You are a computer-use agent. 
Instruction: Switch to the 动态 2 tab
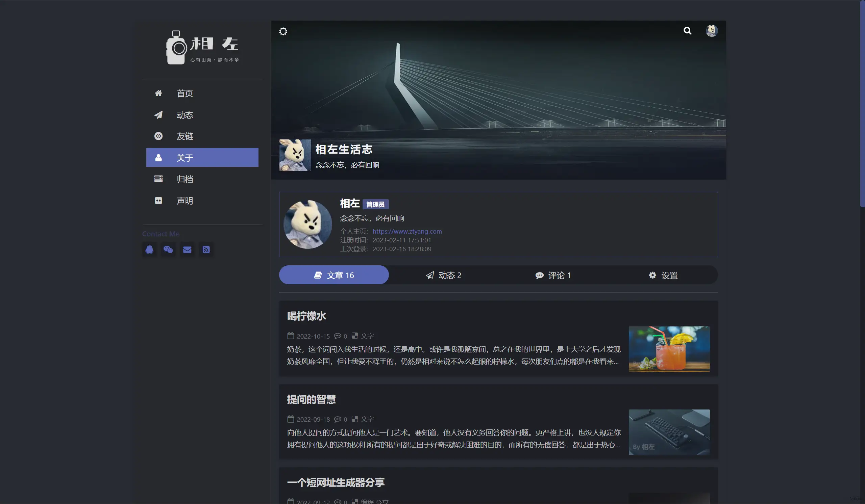[444, 275]
